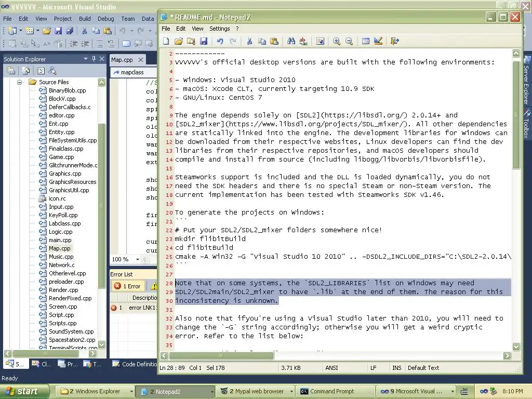Open Notepad2 Settings menu
The width and height of the screenshot is (532, 399).
pyautogui.click(x=220, y=29)
